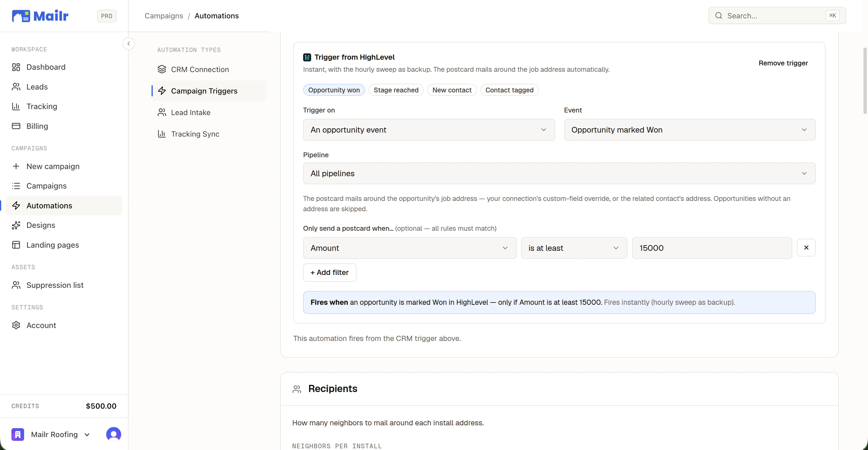Viewport: 868px width, 450px height.
Task: Click the Lead Intake people icon
Action: (x=162, y=113)
